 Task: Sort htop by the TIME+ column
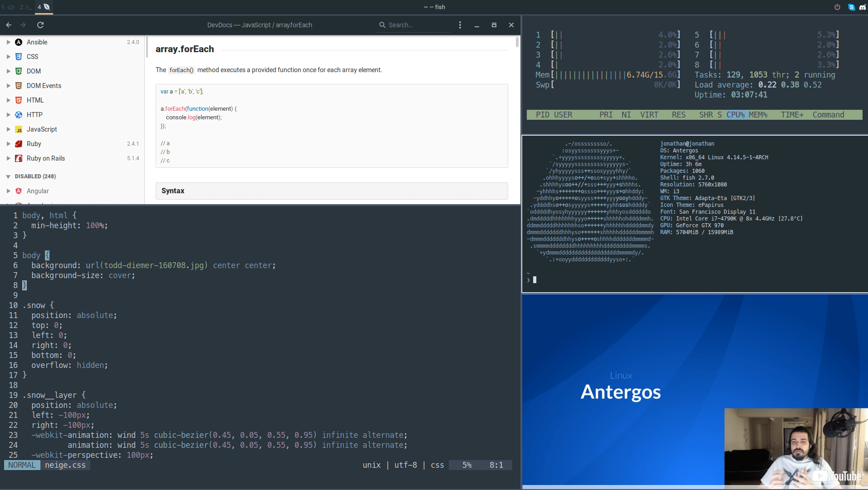coord(792,115)
